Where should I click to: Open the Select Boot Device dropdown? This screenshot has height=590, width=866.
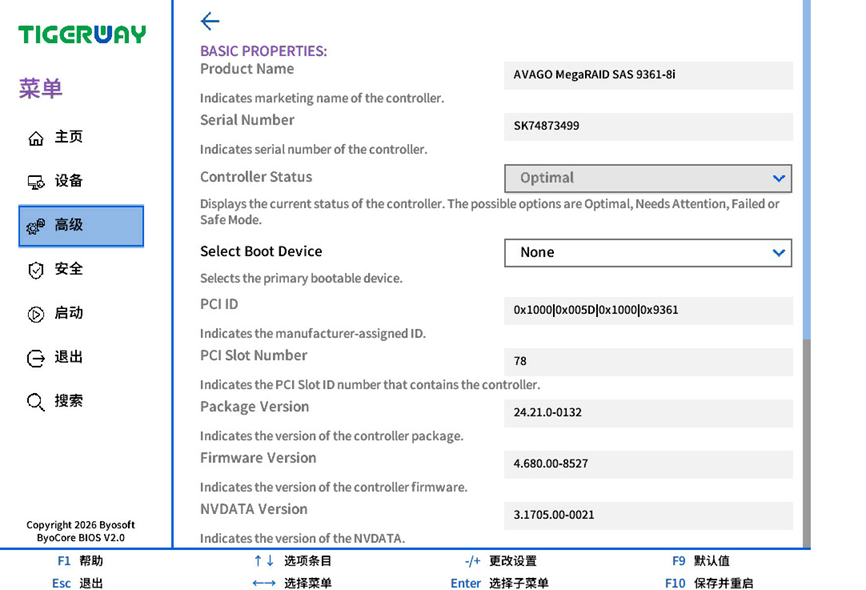pyautogui.click(x=648, y=252)
